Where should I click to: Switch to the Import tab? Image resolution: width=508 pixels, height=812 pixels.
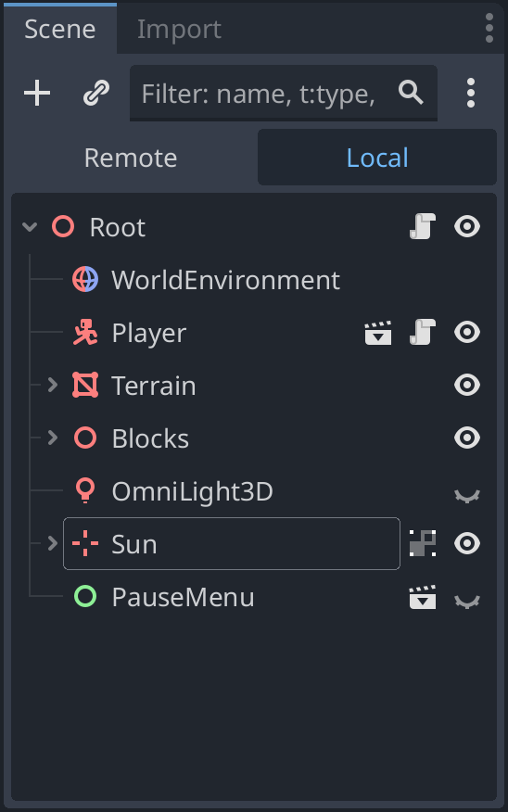pyautogui.click(x=179, y=29)
